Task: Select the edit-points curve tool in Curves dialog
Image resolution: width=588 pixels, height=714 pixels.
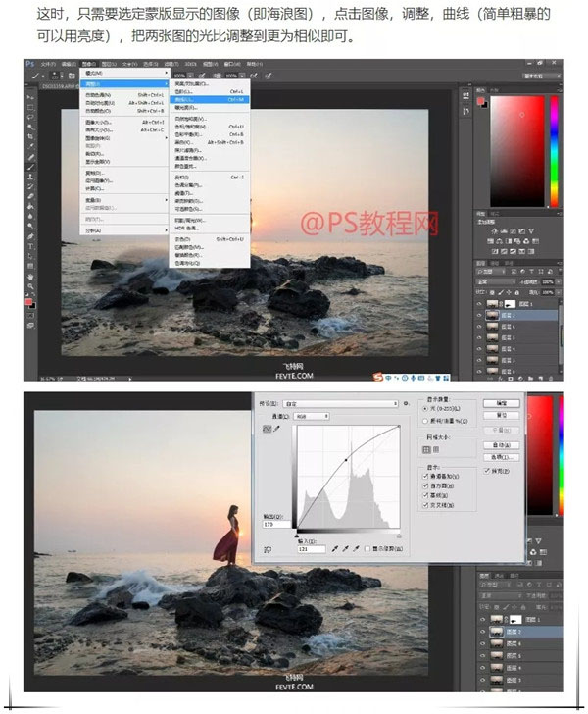Action: [x=268, y=429]
